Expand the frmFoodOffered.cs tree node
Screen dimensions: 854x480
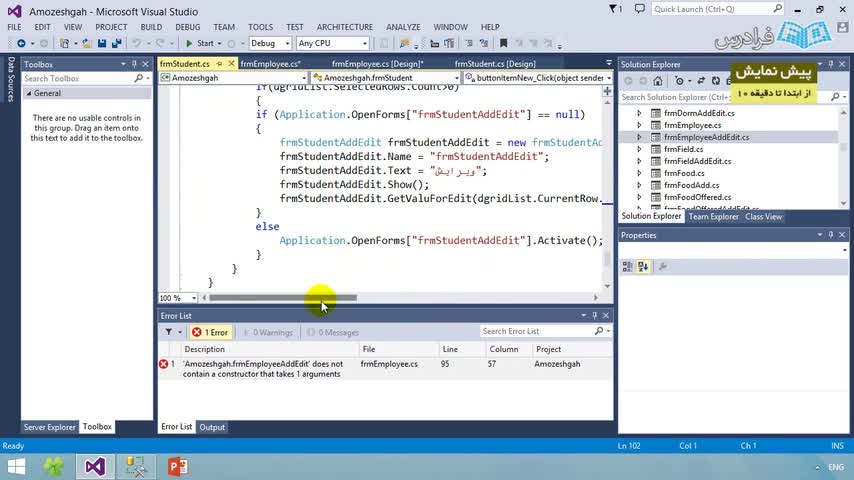(x=639, y=197)
